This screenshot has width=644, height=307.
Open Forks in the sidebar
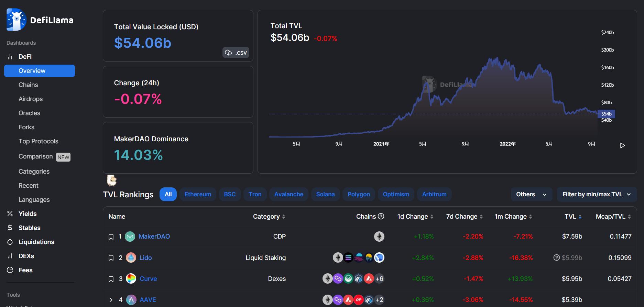[26, 127]
